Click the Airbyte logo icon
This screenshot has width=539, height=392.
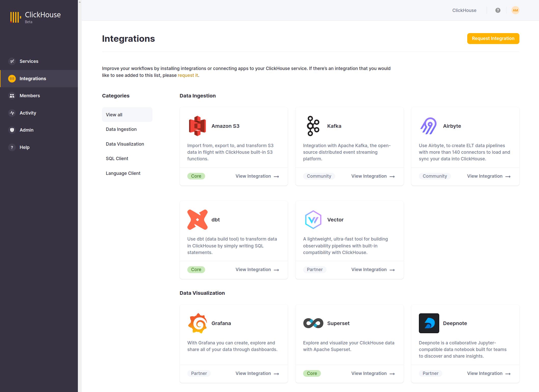point(429,126)
